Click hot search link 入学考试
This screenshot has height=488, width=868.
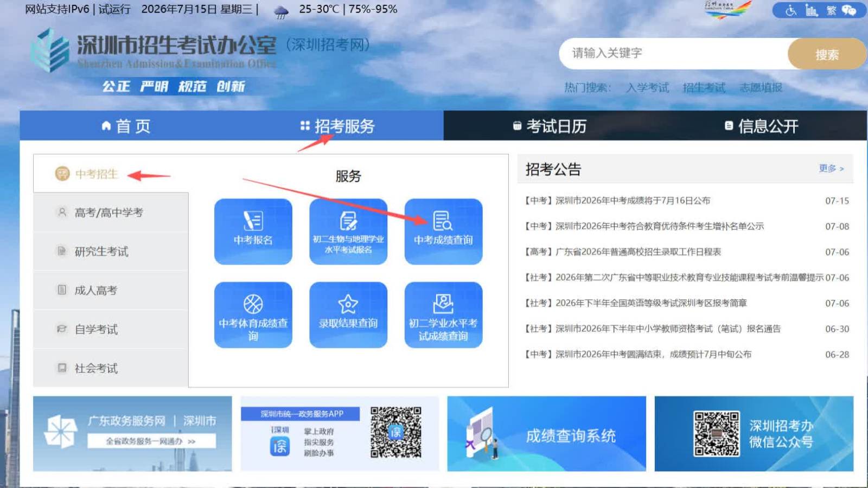(648, 87)
